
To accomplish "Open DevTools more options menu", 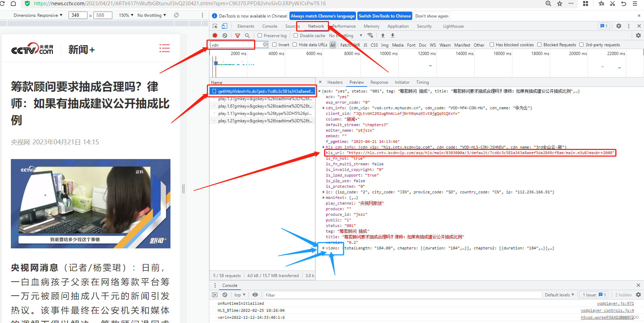I will 629,26.
